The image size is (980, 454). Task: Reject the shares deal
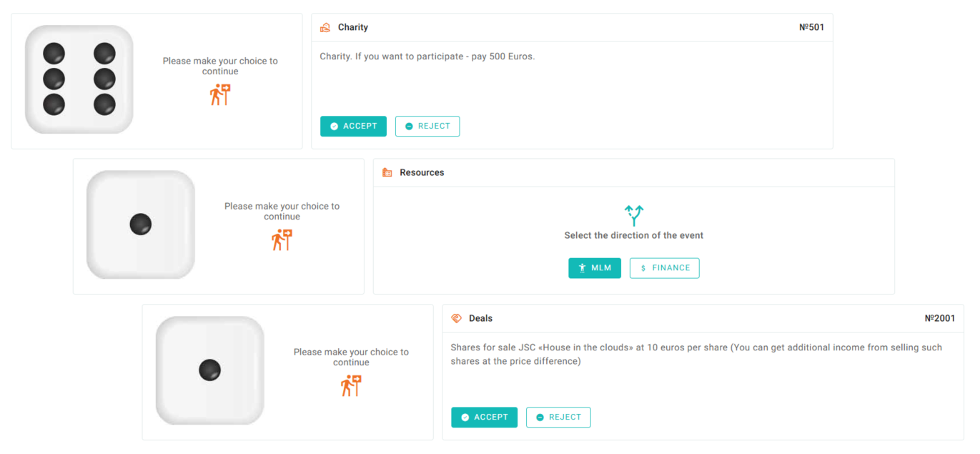point(558,418)
